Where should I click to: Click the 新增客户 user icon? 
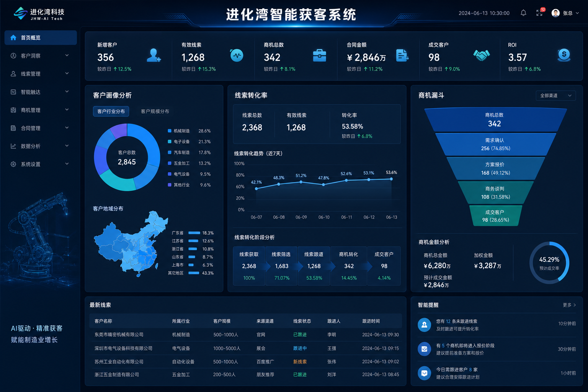pyautogui.click(x=154, y=56)
